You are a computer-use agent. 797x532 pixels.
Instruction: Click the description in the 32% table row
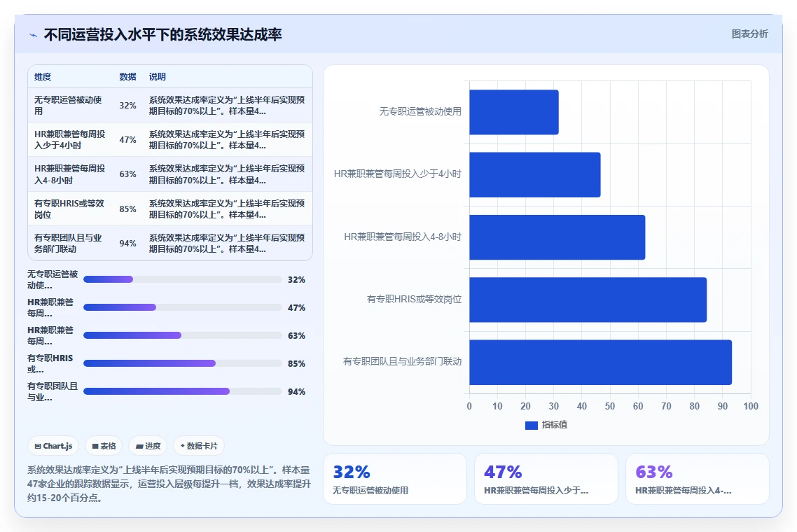pos(227,105)
